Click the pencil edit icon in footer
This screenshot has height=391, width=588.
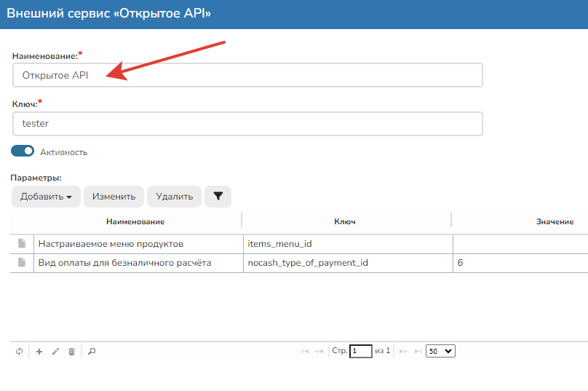coord(55,351)
